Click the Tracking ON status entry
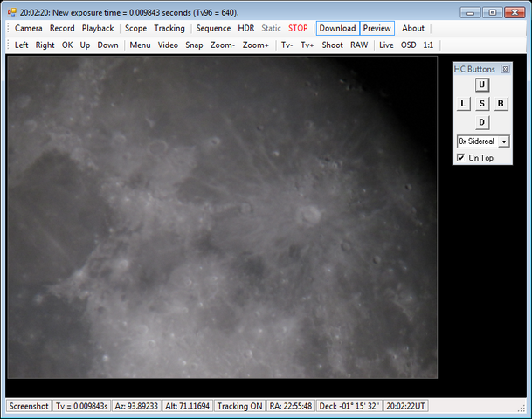532x419 pixels. 239,406
